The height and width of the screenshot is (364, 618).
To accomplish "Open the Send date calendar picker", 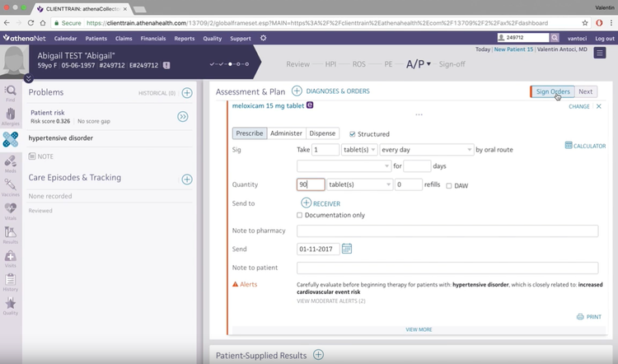I will point(346,249).
